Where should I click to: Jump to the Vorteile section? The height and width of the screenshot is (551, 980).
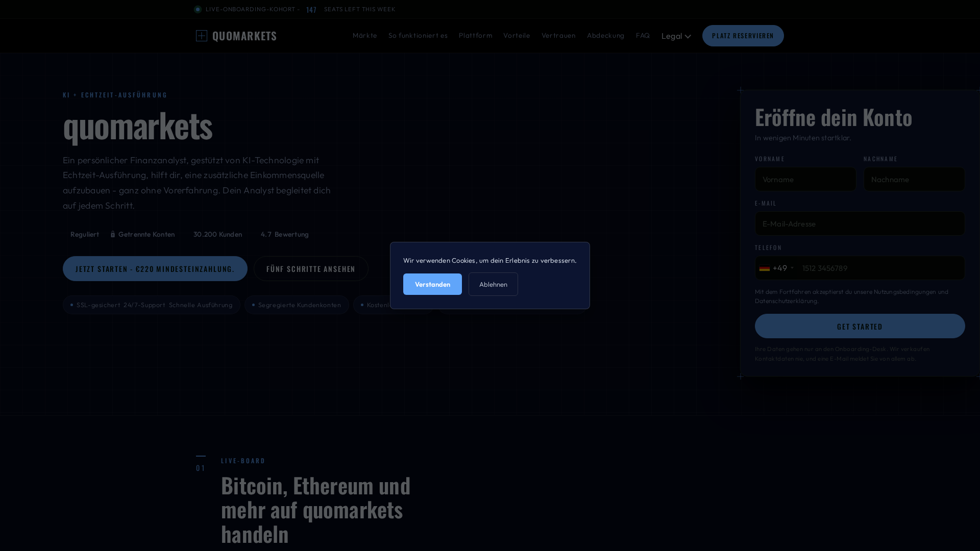tap(517, 36)
